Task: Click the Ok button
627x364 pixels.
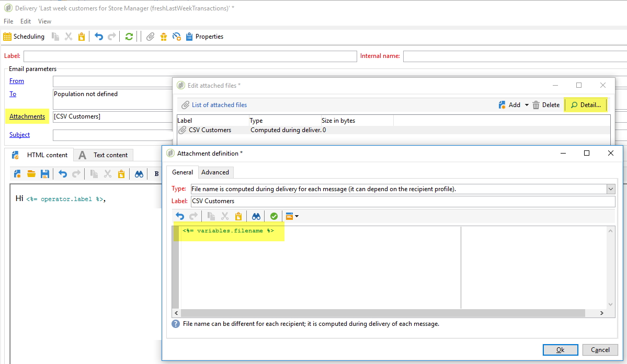Action: tap(560, 350)
